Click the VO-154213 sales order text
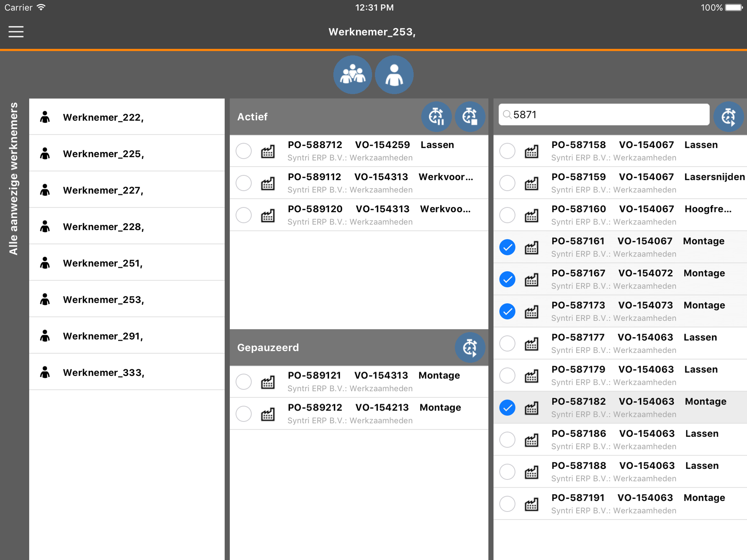Image resolution: width=747 pixels, height=560 pixels. pyautogui.click(x=382, y=407)
